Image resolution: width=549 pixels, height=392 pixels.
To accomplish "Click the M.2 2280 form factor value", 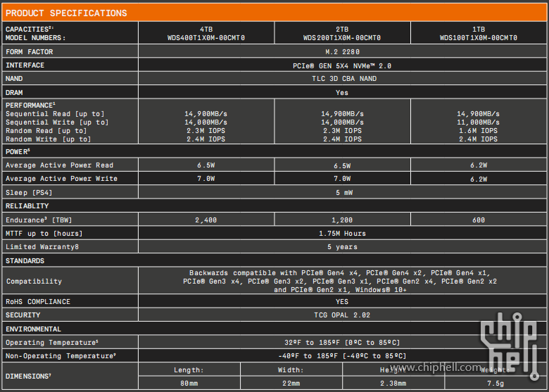I will click(342, 52).
